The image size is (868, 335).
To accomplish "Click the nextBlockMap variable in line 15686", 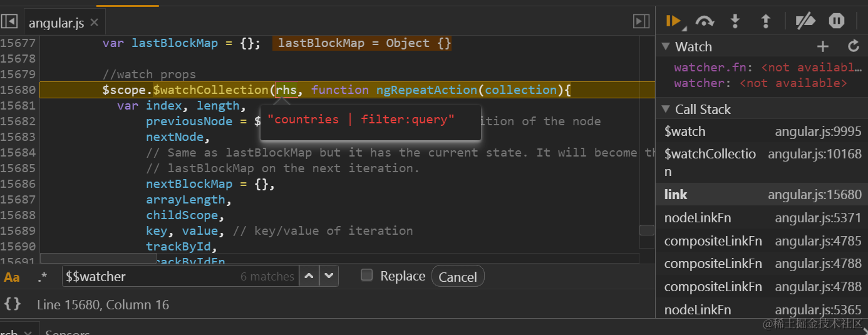I will pos(189,184).
